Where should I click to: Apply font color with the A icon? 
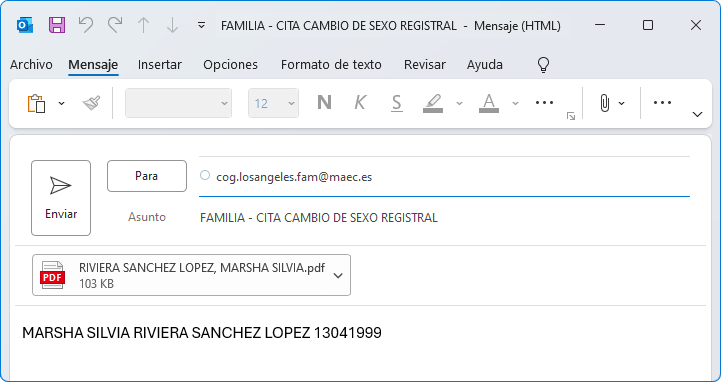click(x=489, y=103)
